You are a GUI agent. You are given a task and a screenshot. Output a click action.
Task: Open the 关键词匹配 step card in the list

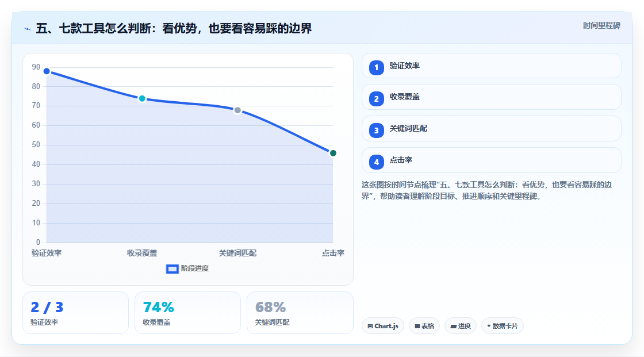point(491,129)
